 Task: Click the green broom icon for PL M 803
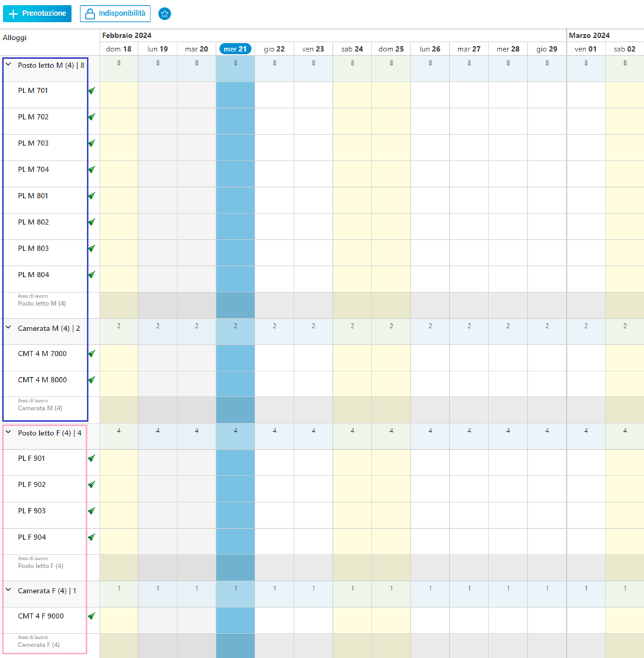pos(92,249)
